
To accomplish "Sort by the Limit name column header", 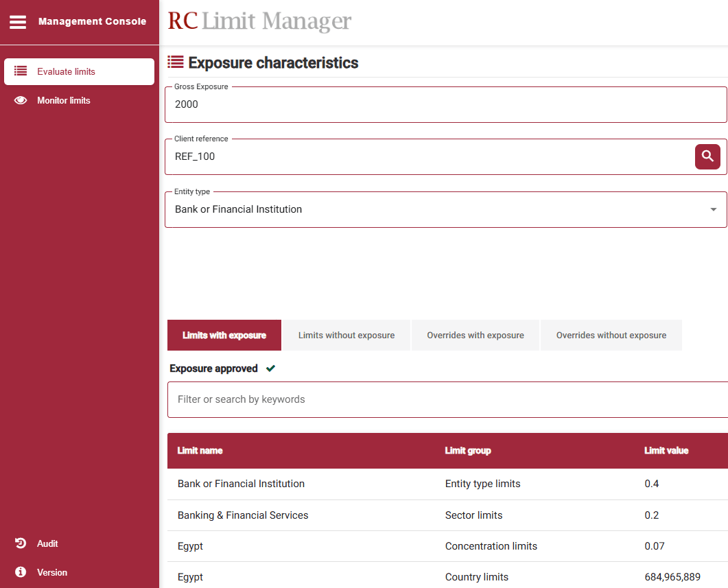I will (200, 451).
